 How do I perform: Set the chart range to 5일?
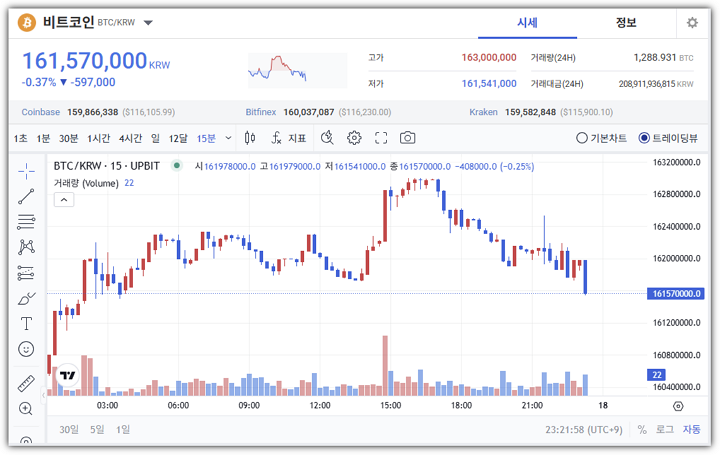pos(97,430)
